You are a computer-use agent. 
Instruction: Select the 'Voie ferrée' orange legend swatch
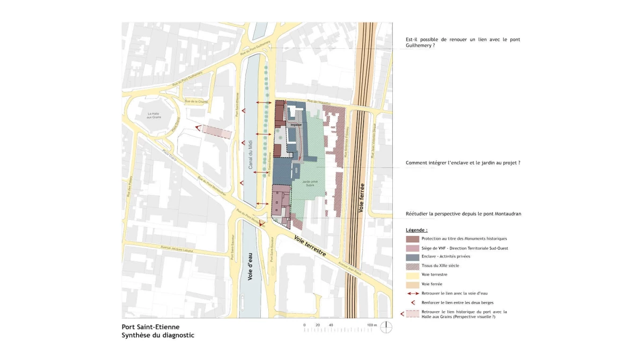coord(412,284)
